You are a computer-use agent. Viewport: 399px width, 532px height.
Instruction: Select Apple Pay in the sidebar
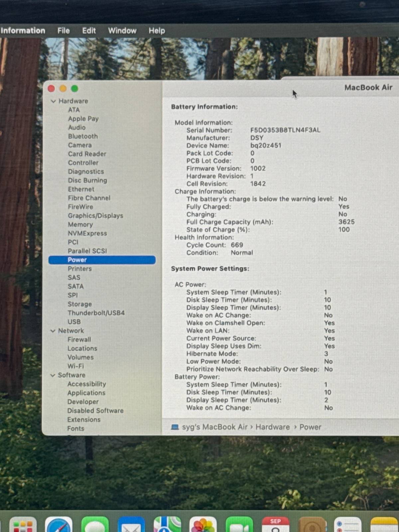[83, 119]
